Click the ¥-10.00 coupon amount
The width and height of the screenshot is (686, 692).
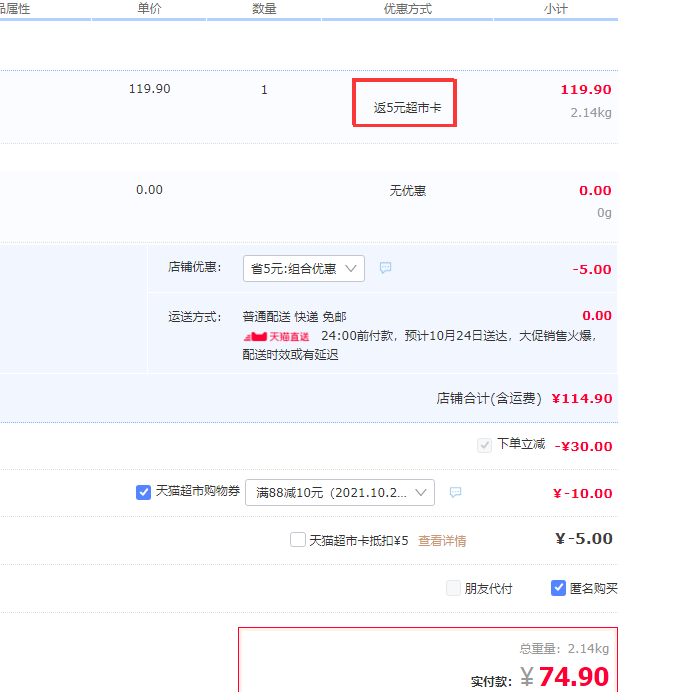pos(583,493)
